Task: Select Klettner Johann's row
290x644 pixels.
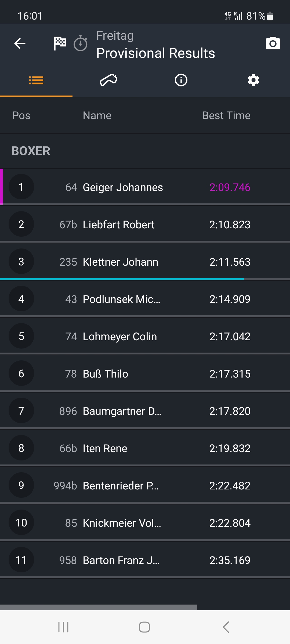Action: (x=145, y=262)
